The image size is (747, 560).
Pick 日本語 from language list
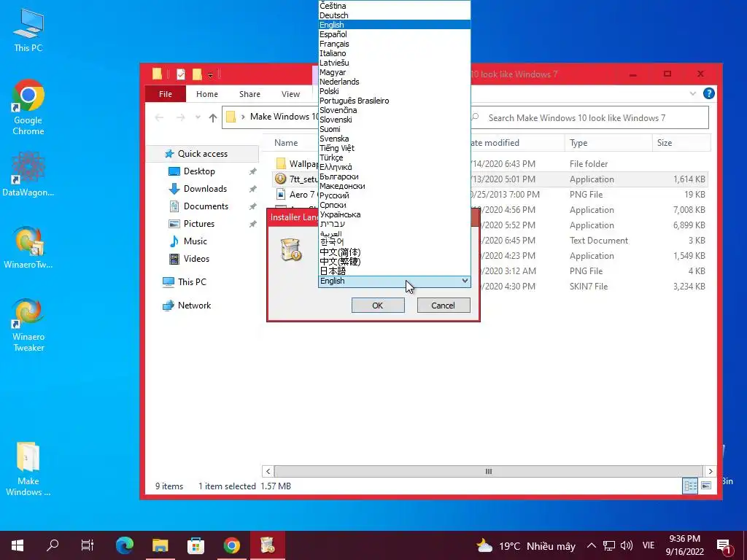[395, 271]
